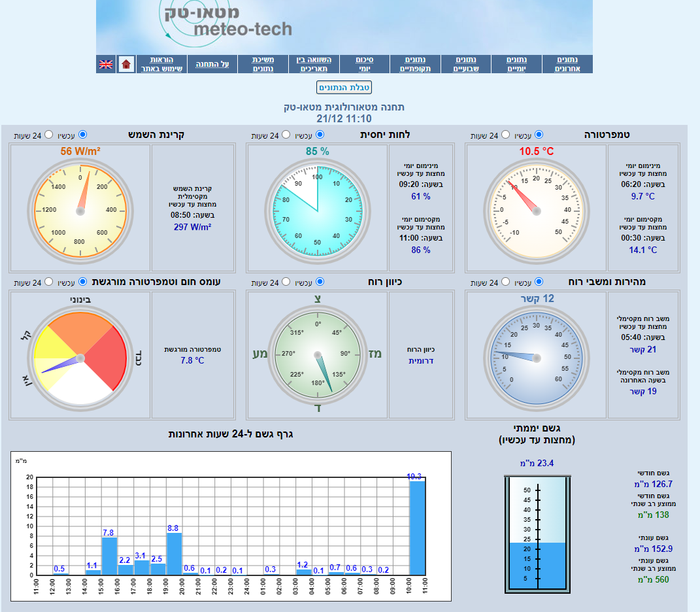Click the UK flag English language icon
This screenshot has width=700, height=612.
point(106,64)
